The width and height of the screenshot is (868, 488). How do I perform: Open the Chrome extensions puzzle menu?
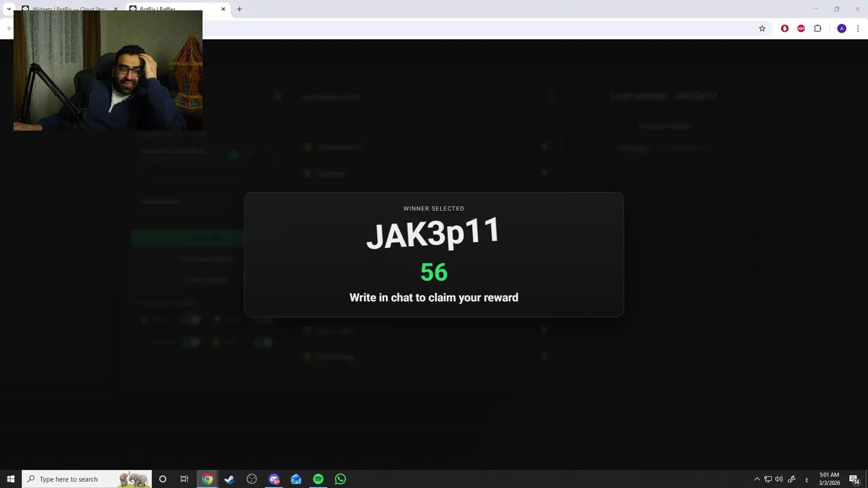tap(818, 28)
